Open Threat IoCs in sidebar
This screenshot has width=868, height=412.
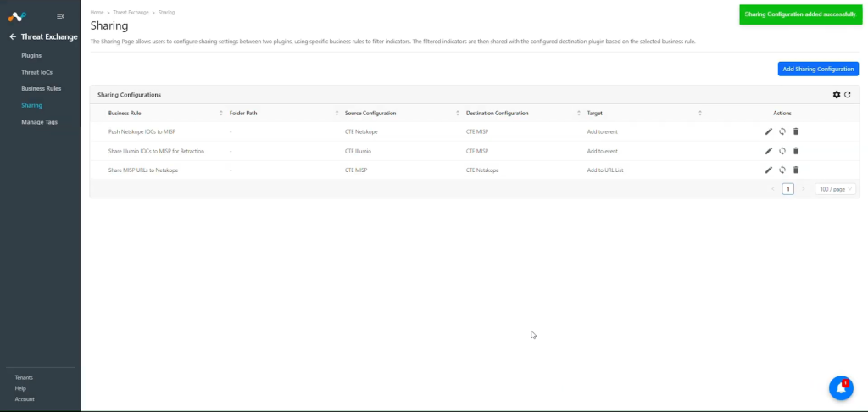pyautogui.click(x=37, y=72)
